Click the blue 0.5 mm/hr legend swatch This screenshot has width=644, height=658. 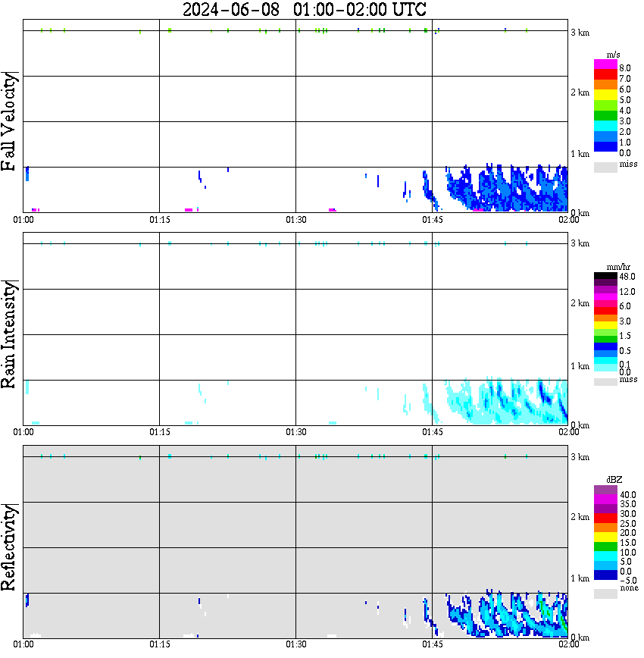pyautogui.click(x=605, y=346)
